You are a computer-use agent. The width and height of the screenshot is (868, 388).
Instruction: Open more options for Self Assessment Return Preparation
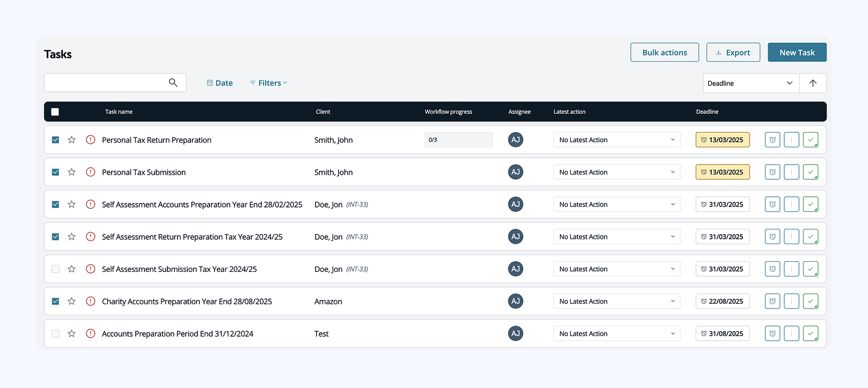[791, 236]
